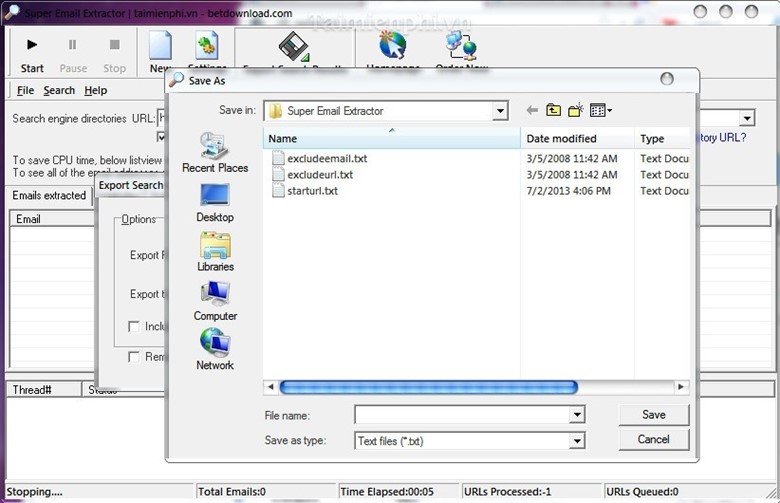This screenshot has width=780, height=503.
Task: Toggle the Rem... checkbox in Export dialog
Action: pos(133,357)
